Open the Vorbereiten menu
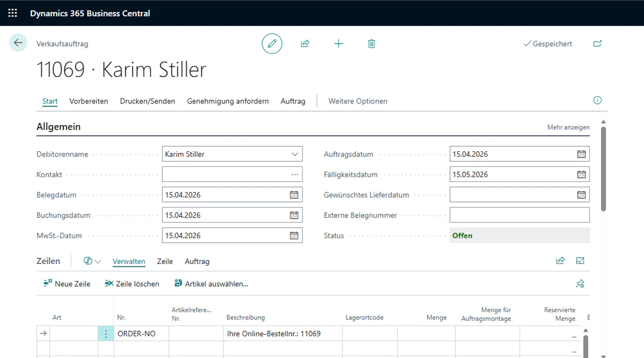This screenshot has height=358, width=644. point(89,101)
